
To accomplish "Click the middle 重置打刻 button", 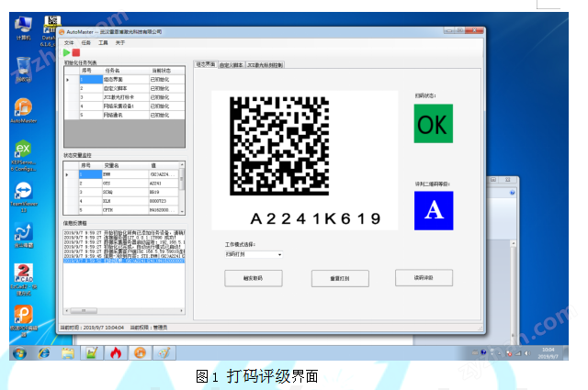I will click(x=340, y=279).
